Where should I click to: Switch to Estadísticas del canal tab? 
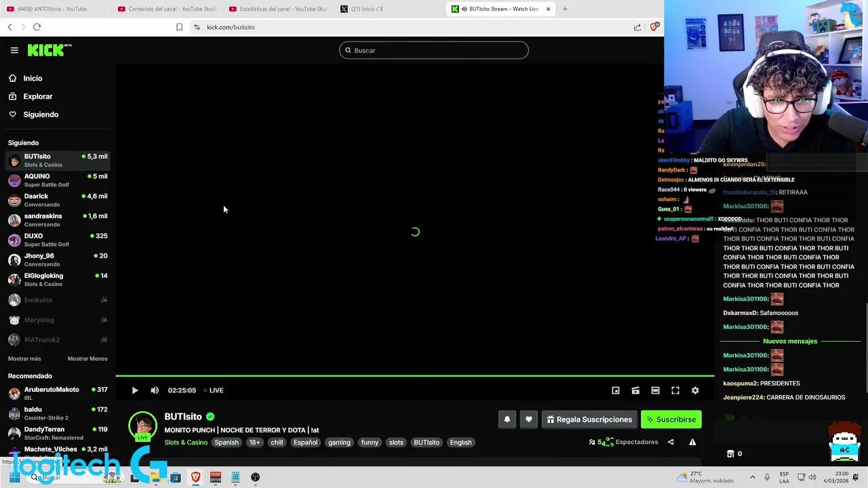pyautogui.click(x=279, y=9)
